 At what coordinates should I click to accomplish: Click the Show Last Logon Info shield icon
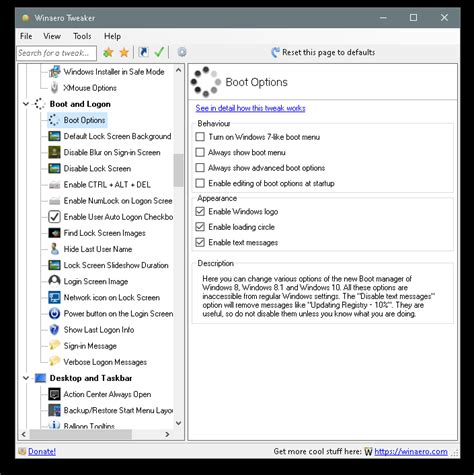pyautogui.click(x=54, y=330)
